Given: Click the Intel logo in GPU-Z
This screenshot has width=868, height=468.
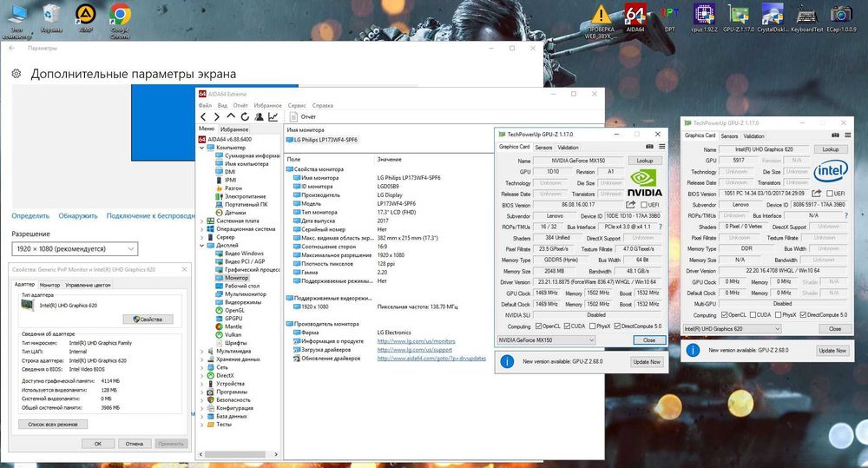Looking at the screenshot, I should pyautogui.click(x=831, y=170).
